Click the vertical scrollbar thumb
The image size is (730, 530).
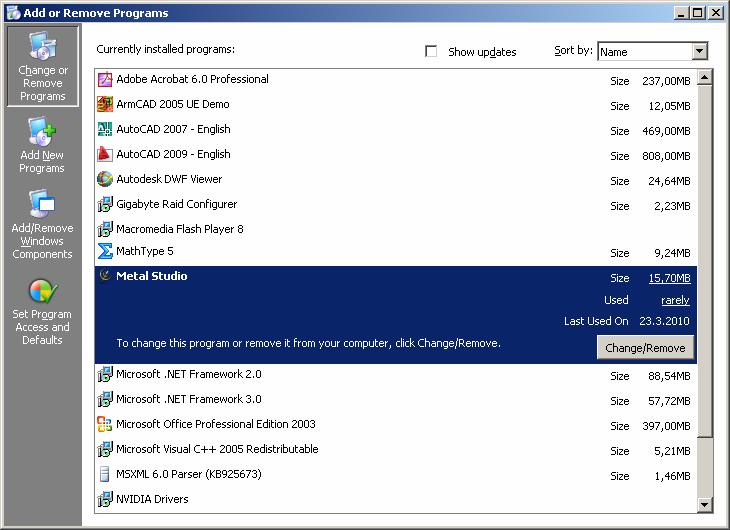[x=704, y=261]
